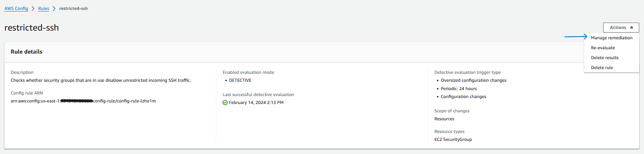Open the Actions dropdown button
The image size is (644, 154).
(x=621, y=27)
